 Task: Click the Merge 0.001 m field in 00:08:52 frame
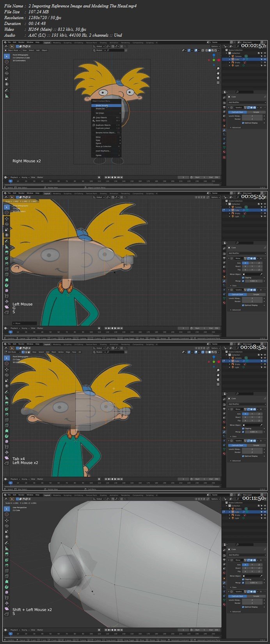(x=254, y=432)
